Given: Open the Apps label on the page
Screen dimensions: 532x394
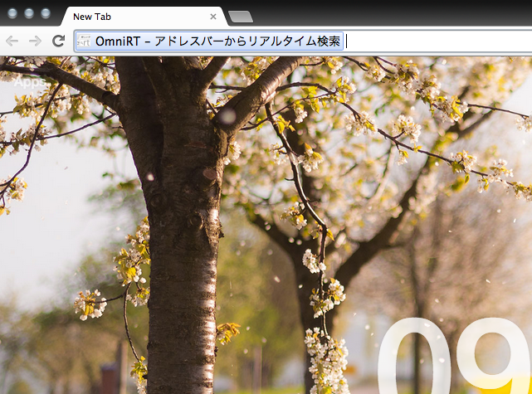Looking at the screenshot, I should coord(30,82).
